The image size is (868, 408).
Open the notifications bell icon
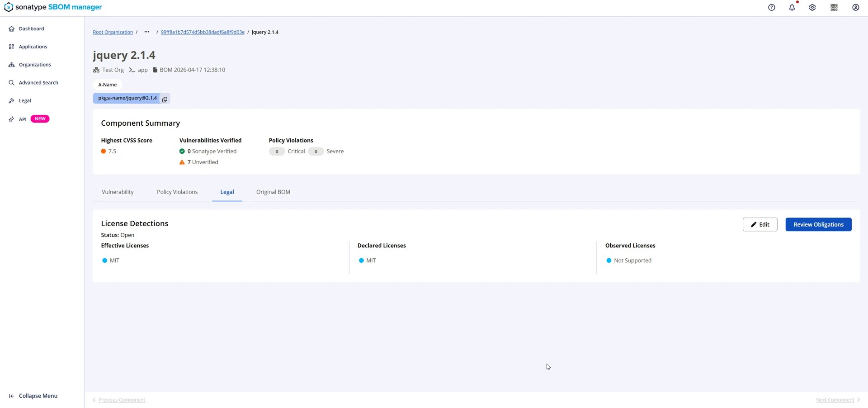792,7
